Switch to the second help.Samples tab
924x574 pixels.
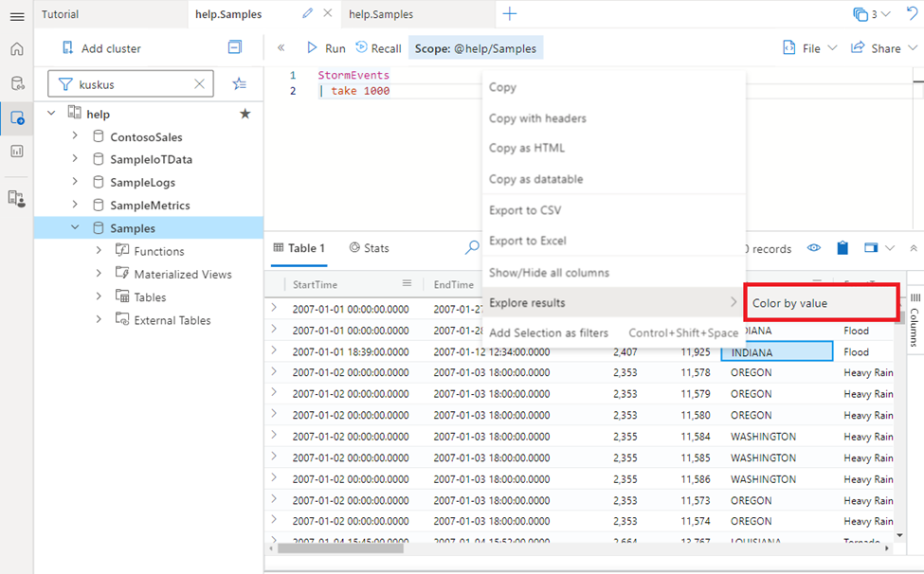pos(381,14)
